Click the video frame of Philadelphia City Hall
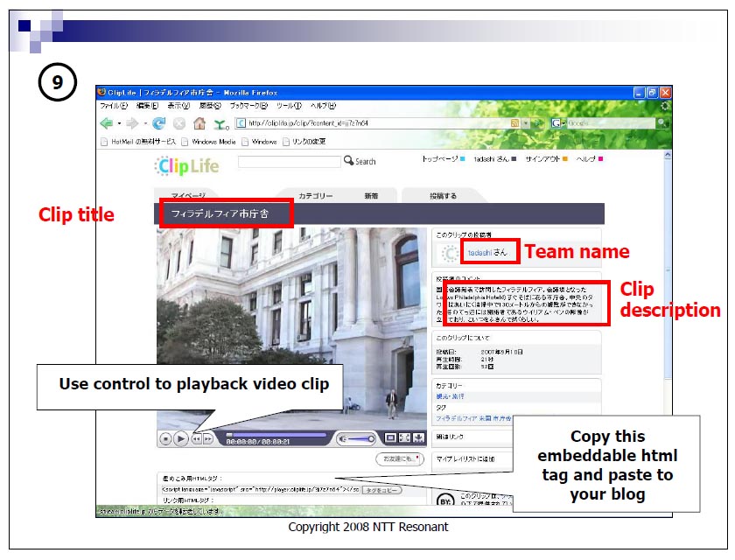 (x=291, y=328)
